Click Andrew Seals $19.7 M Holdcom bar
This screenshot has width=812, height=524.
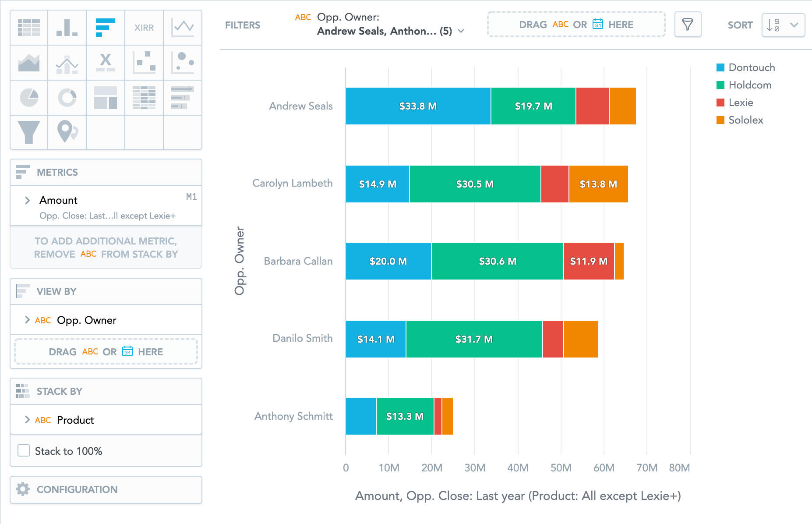[x=533, y=106]
